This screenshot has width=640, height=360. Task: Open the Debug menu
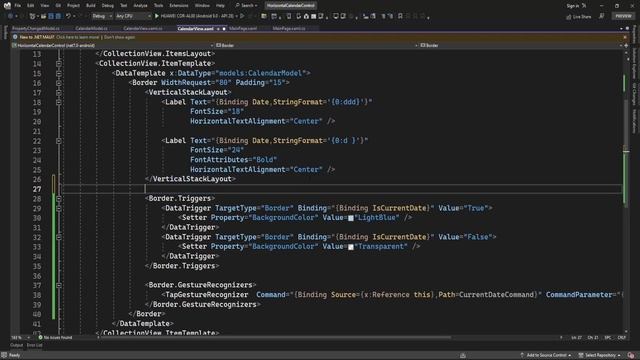[x=108, y=5]
